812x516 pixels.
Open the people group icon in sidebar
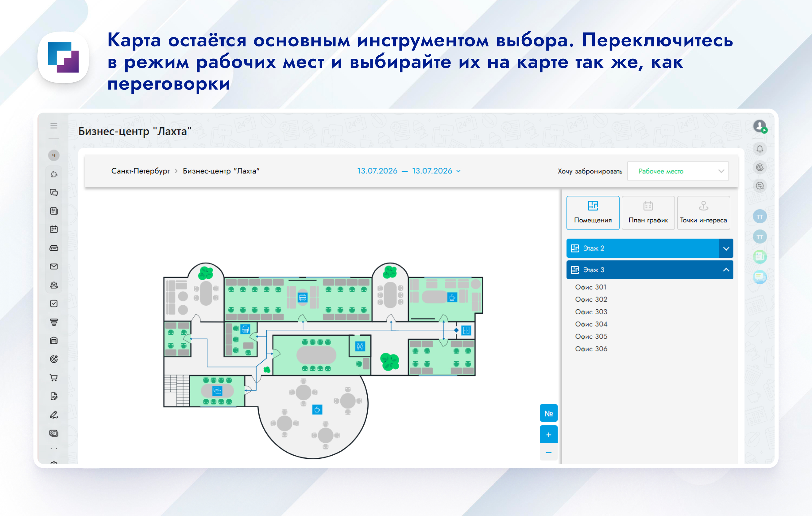pyautogui.click(x=54, y=285)
